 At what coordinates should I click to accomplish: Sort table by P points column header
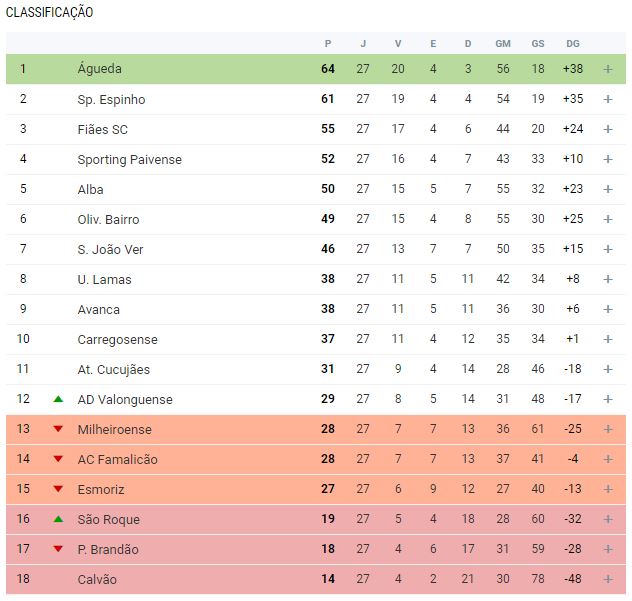[328, 44]
